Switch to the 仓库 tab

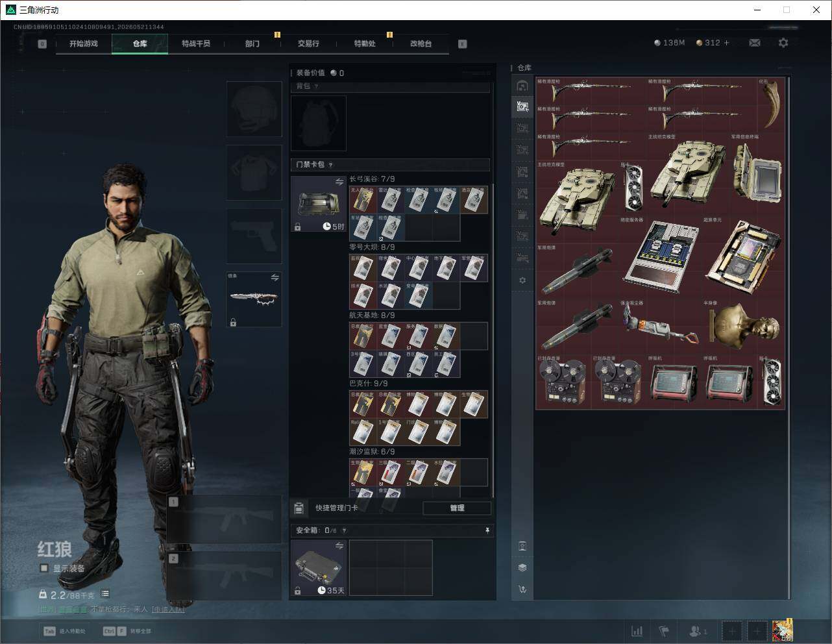(x=140, y=43)
